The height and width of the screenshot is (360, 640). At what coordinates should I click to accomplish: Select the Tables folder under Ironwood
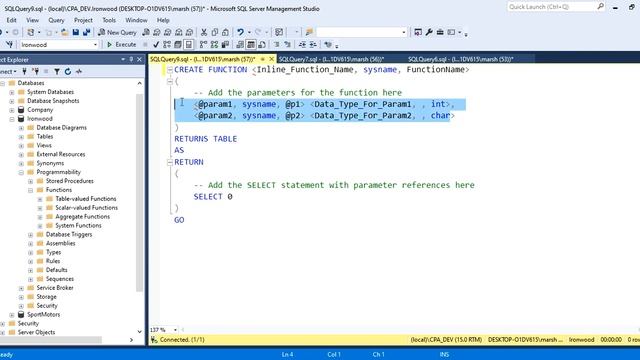pyautogui.click(x=45, y=137)
